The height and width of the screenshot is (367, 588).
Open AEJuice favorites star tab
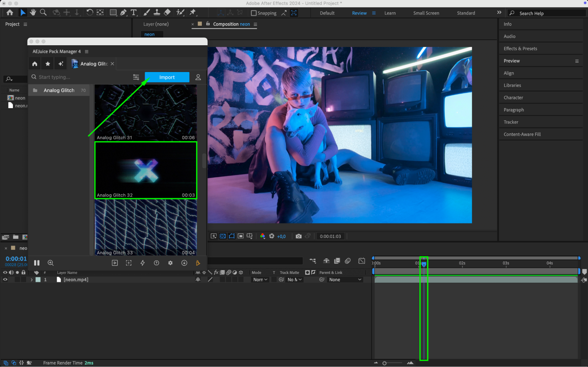[x=48, y=64]
